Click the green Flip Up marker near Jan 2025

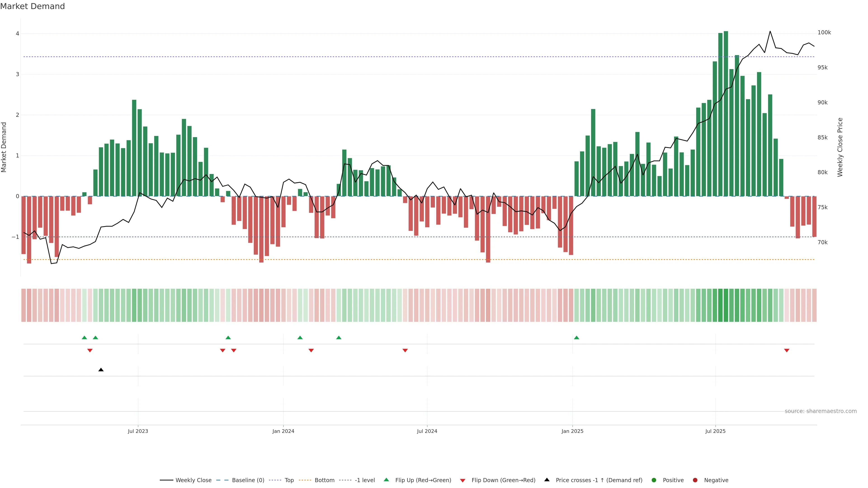click(577, 338)
